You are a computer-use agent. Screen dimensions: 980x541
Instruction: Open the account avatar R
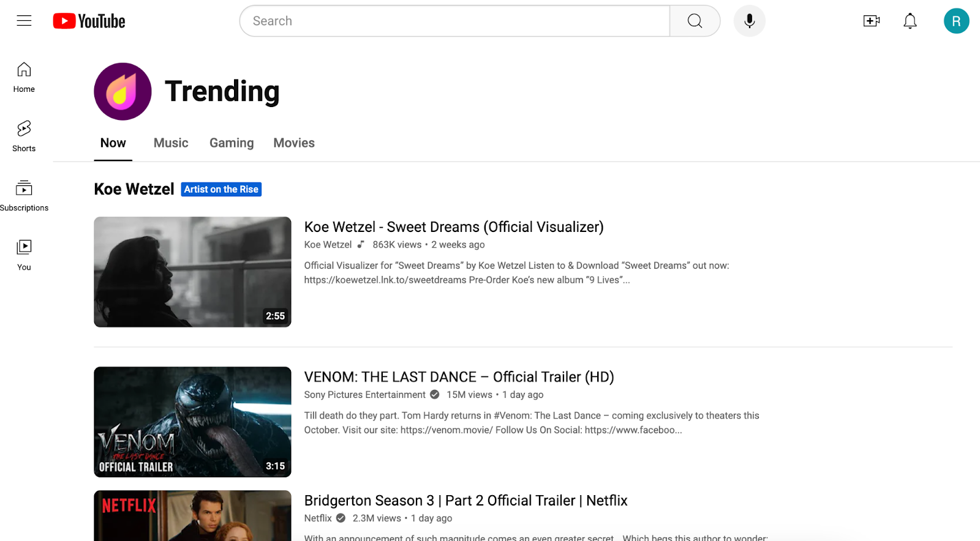[956, 21]
